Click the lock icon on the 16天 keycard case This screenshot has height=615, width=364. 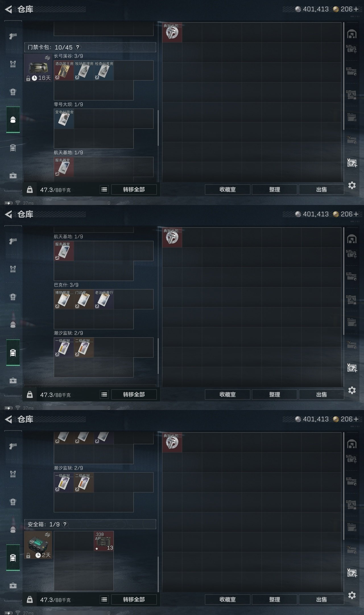28,78
